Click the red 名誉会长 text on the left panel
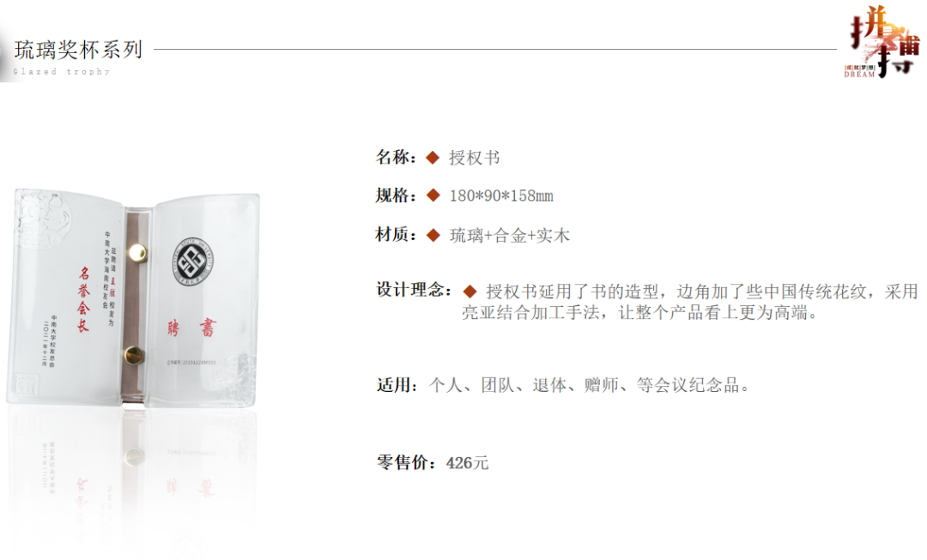This screenshot has width=927, height=560. (x=83, y=299)
